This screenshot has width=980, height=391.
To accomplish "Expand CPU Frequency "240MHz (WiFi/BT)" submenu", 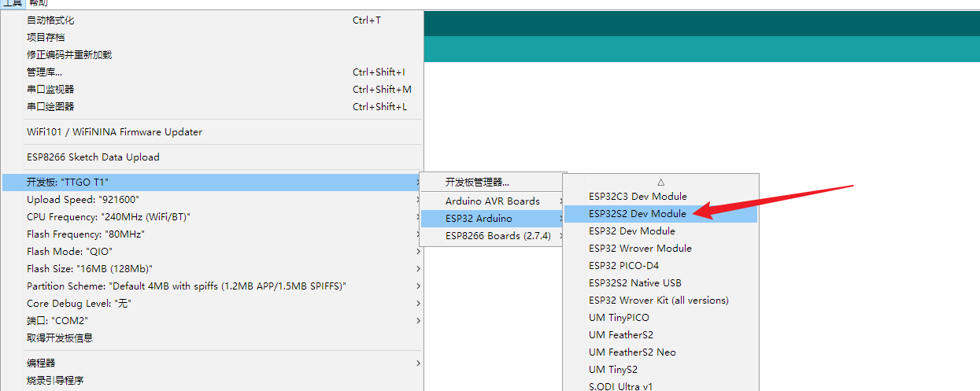I will point(212,217).
